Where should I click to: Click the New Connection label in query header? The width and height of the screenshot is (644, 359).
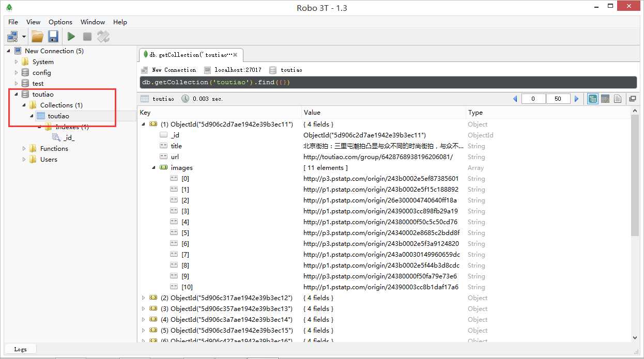click(x=174, y=70)
